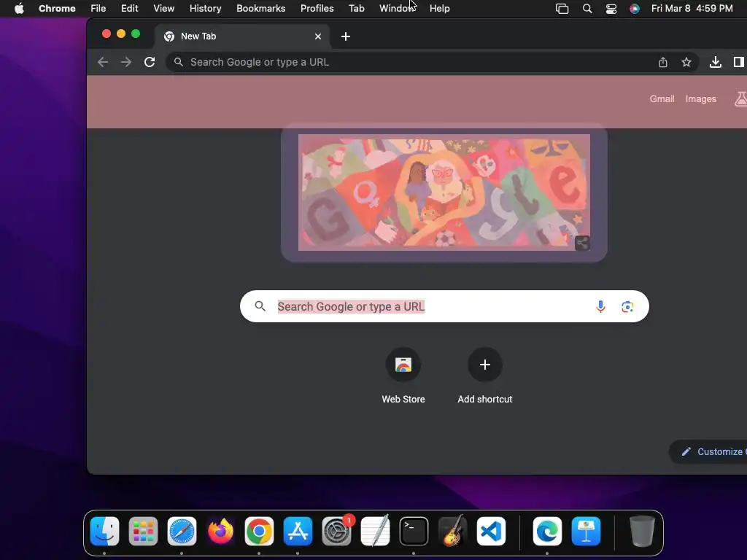This screenshot has width=747, height=560.
Task: Switch to Chrome in the Dock
Action: [259, 531]
